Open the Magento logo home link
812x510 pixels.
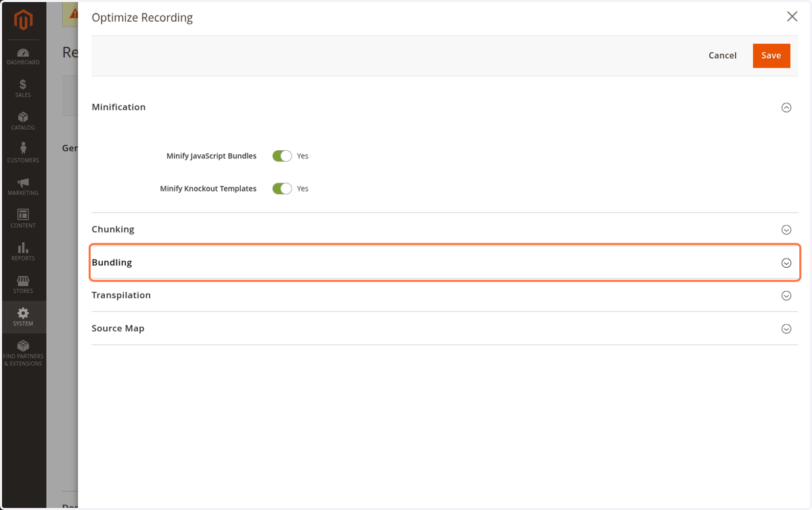[24, 21]
